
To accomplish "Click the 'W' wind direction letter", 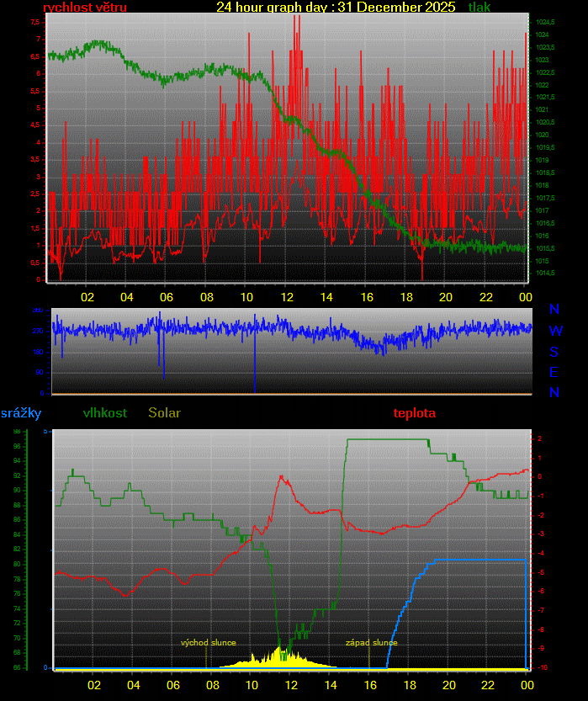I will [555, 331].
